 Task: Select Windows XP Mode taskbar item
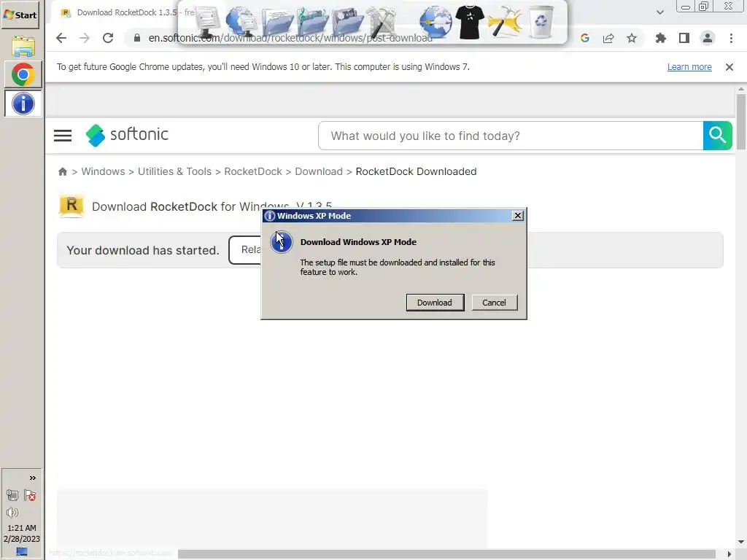(23, 104)
